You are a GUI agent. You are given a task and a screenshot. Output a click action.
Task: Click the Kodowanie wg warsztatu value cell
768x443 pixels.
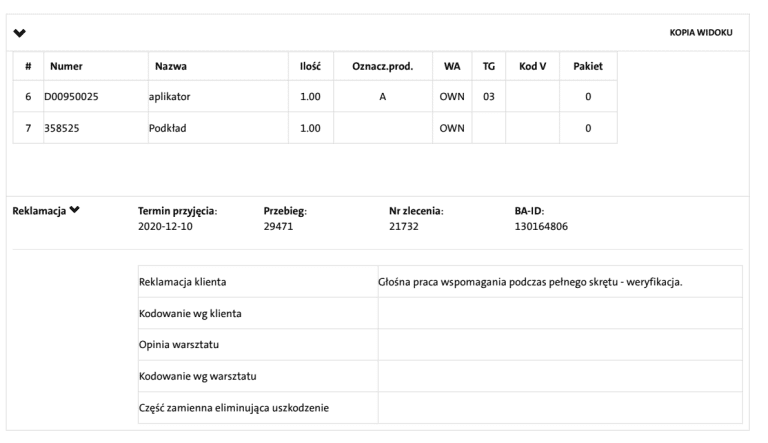pos(560,375)
